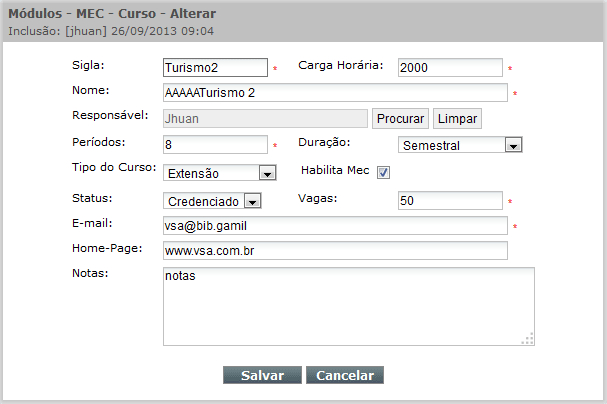Image resolution: width=607 pixels, height=404 pixels.
Task: Click inside the Notas textarea
Action: (x=349, y=306)
